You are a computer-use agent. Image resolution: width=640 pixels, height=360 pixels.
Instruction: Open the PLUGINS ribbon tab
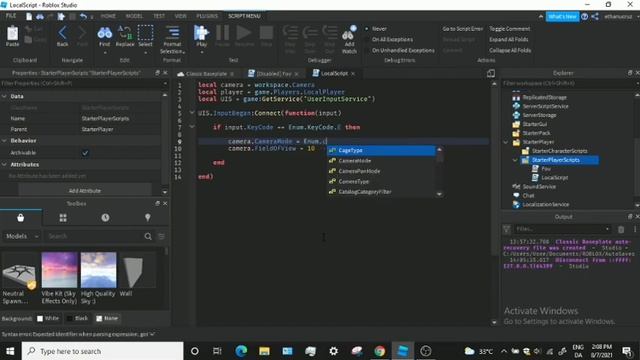pyautogui.click(x=207, y=16)
